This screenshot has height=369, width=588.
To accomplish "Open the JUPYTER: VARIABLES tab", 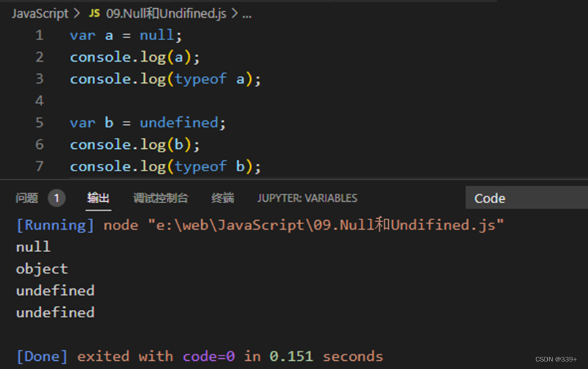I will (x=307, y=198).
